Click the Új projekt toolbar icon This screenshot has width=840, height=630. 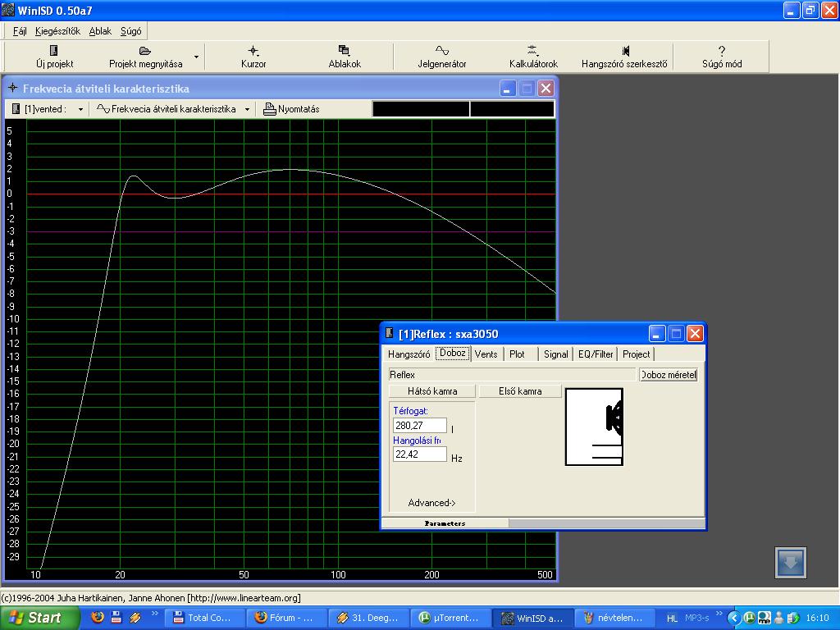click(54, 51)
